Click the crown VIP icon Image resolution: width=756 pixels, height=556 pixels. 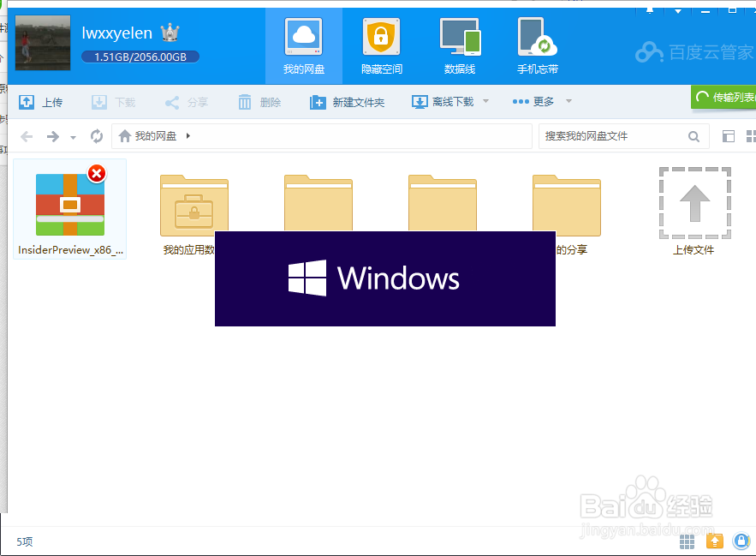coord(170,33)
